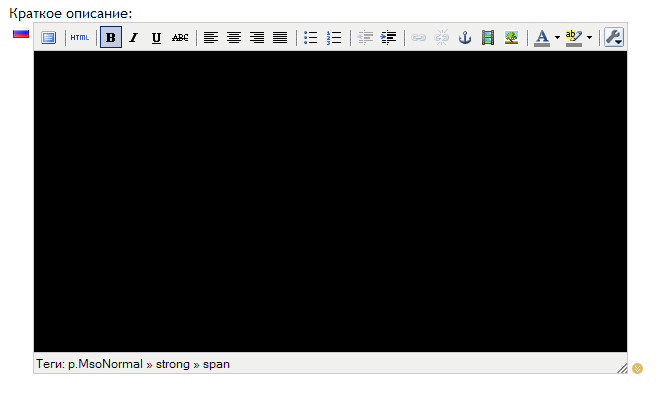Image resolution: width=656 pixels, height=393 pixels.
Task: Apply current text color A swatch
Action: click(542, 37)
